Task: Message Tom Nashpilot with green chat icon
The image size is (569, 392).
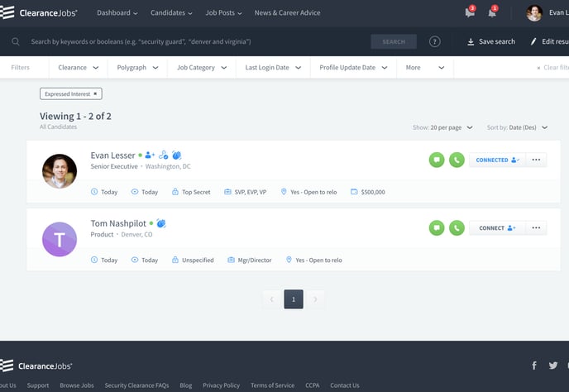Action: 437,228
